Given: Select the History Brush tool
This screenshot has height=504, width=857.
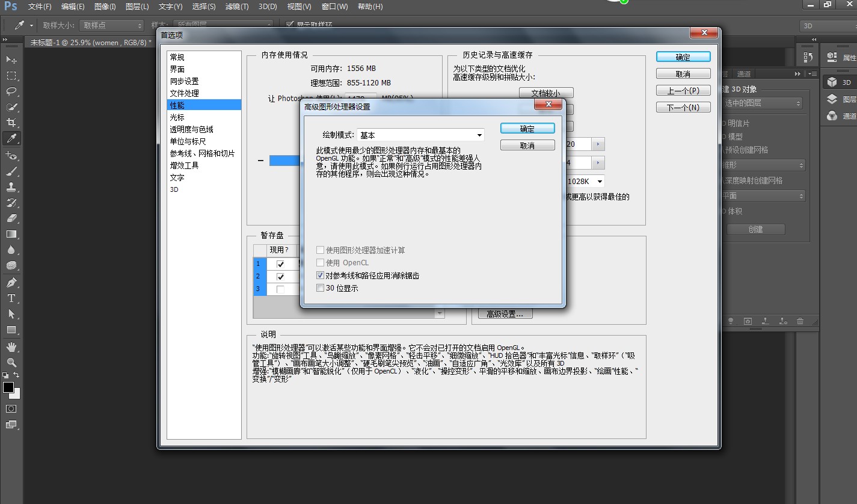Looking at the screenshot, I should click(11, 203).
